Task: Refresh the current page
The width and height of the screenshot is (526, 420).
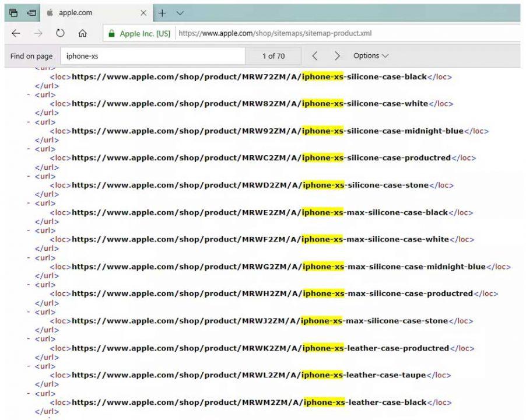Action: tap(60, 33)
